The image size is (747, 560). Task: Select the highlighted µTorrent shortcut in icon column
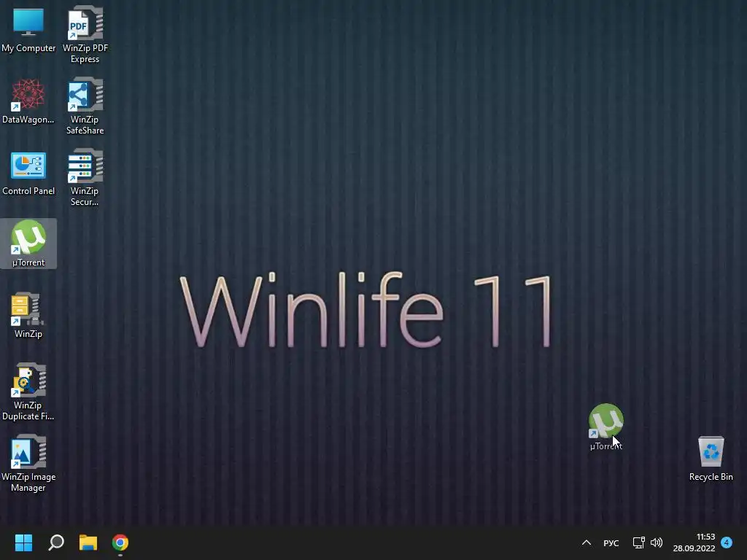pos(28,244)
